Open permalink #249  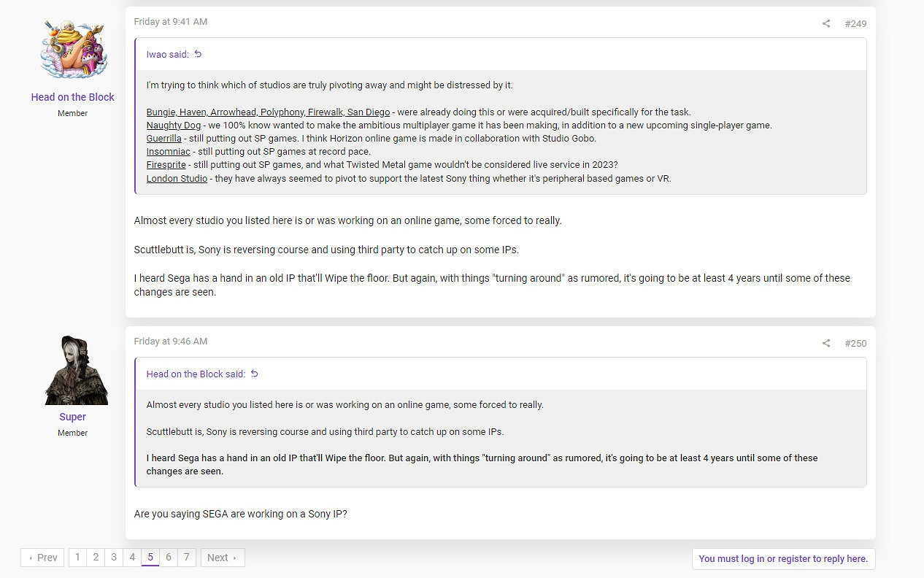(x=855, y=23)
